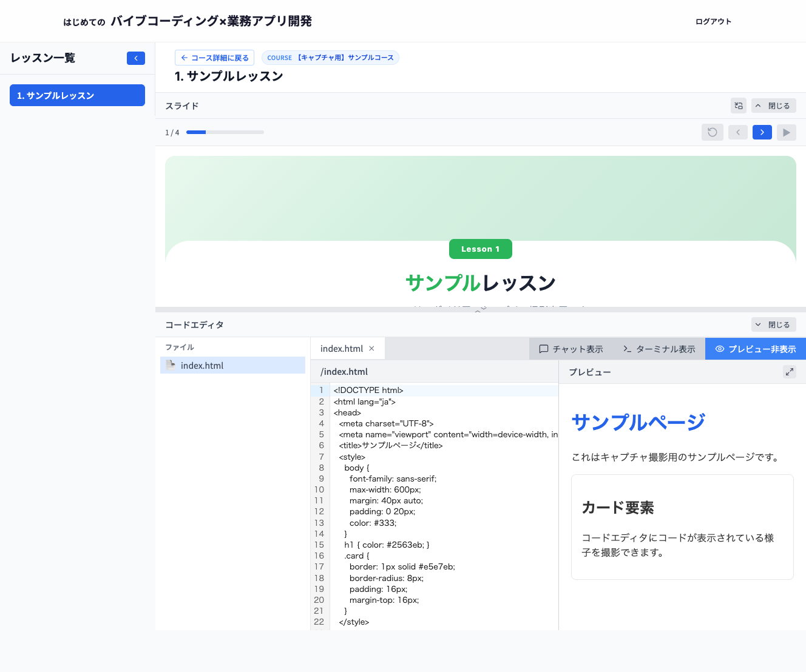The width and height of the screenshot is (806, 672).
Task: Close the index.html tab with the × icon
Action: [371, 348]
